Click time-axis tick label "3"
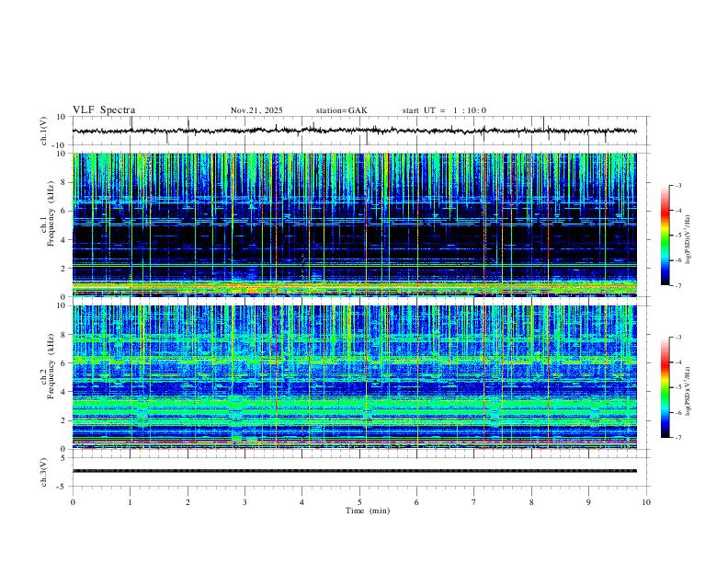 (245, 502)
